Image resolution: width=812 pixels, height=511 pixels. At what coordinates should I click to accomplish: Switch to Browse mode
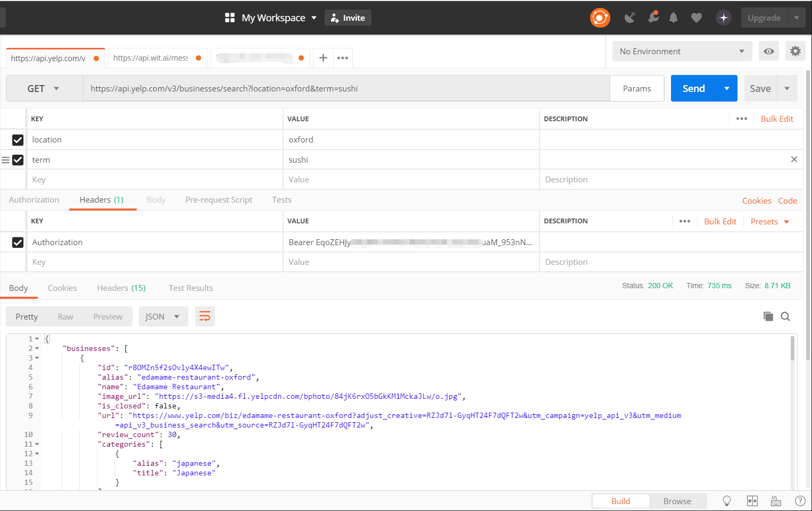point(677,501)
